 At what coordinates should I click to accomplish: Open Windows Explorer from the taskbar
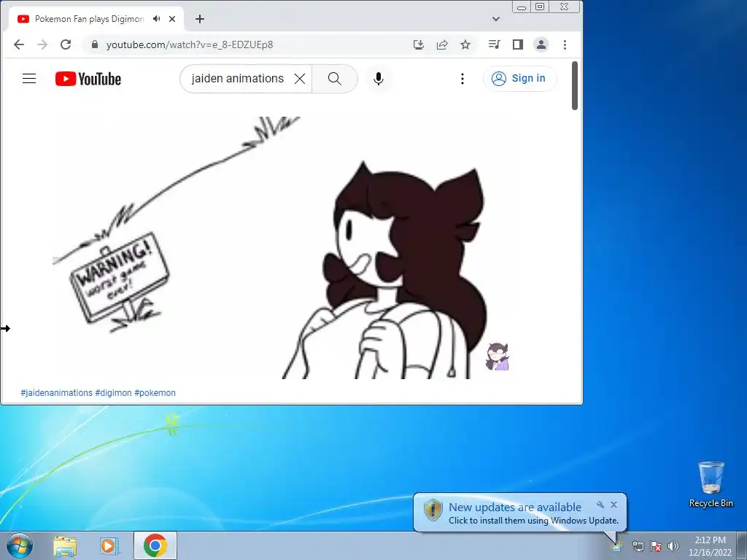pos(65,546)
